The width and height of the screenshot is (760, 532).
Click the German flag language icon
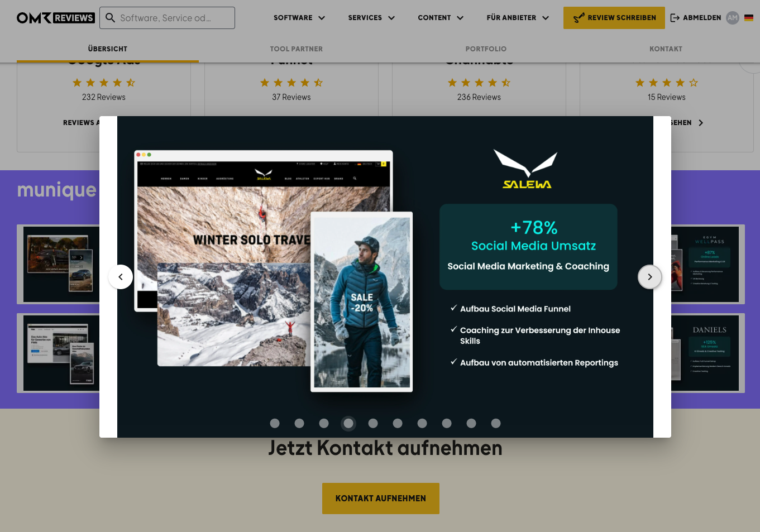[749, 18]
